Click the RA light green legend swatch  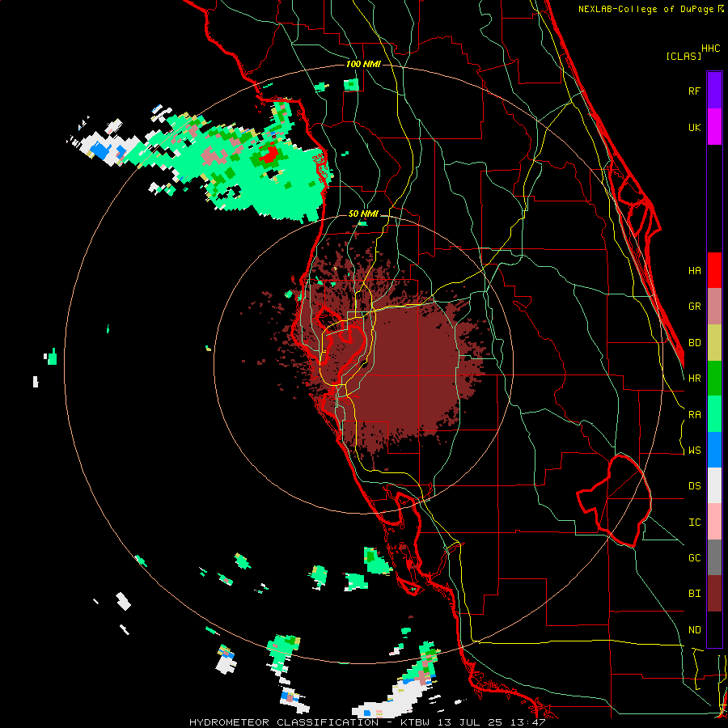(x=714, y=414)
